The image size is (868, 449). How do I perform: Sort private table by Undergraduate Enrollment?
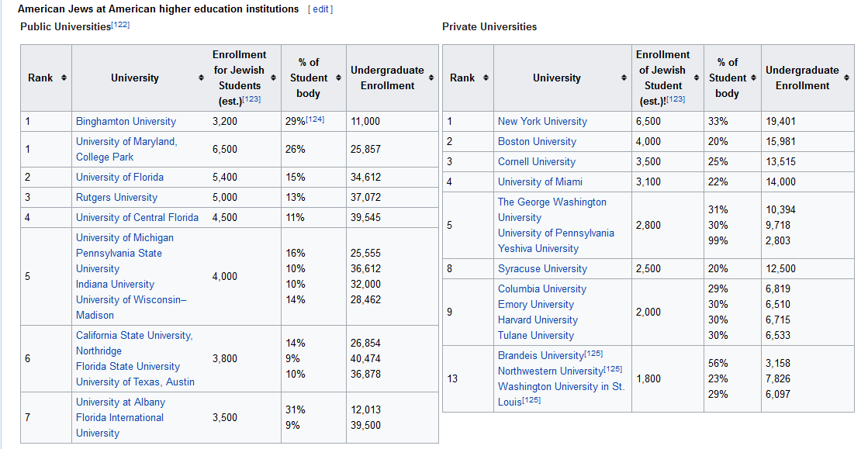(x=846, y=78)
